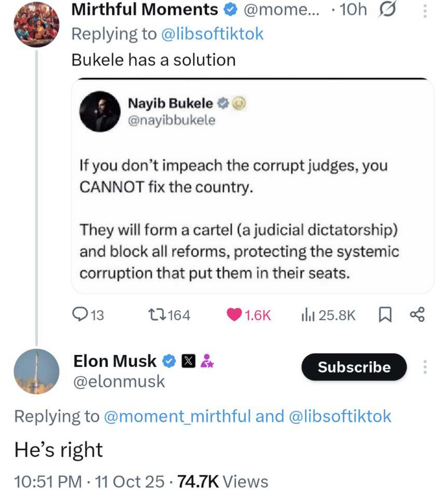Click the X affiliation badge
Image resolution: width=448 pixels, height=498 pixels.
188,361
